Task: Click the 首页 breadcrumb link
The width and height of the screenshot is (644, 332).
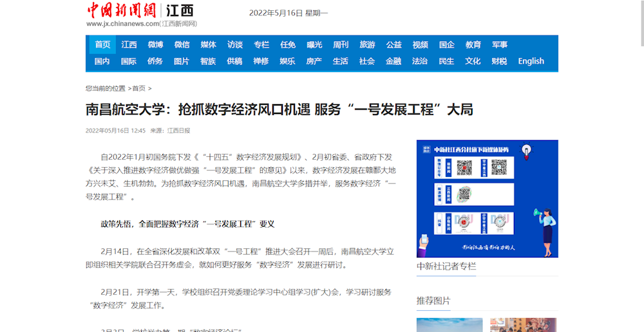Action: pos(138,88)
